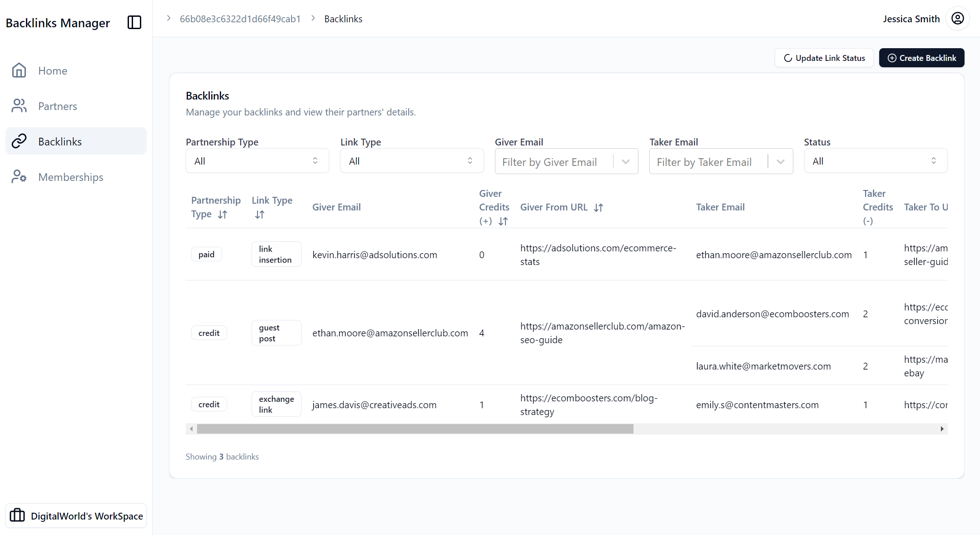The height and width of the screenshot is (535, 980).
Task: Click the workspace briefcase icon
Action: pos(17,515)
